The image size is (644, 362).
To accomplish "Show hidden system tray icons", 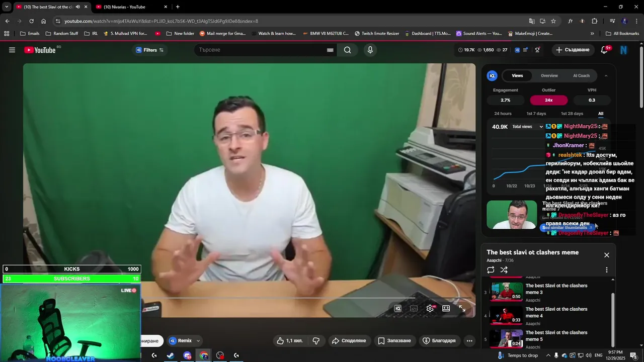I will click(548, 355).
